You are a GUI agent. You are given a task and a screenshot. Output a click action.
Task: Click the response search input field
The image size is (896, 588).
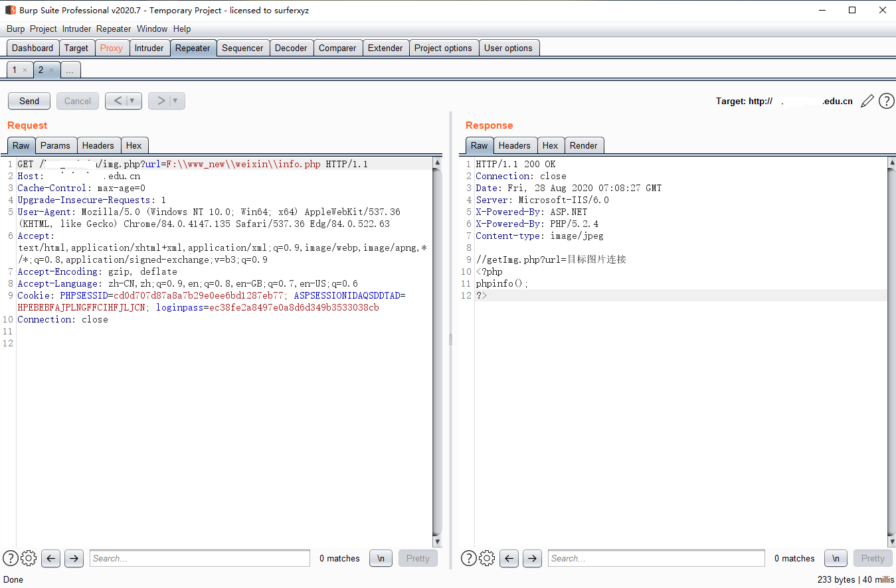click(x=657, y=558)
